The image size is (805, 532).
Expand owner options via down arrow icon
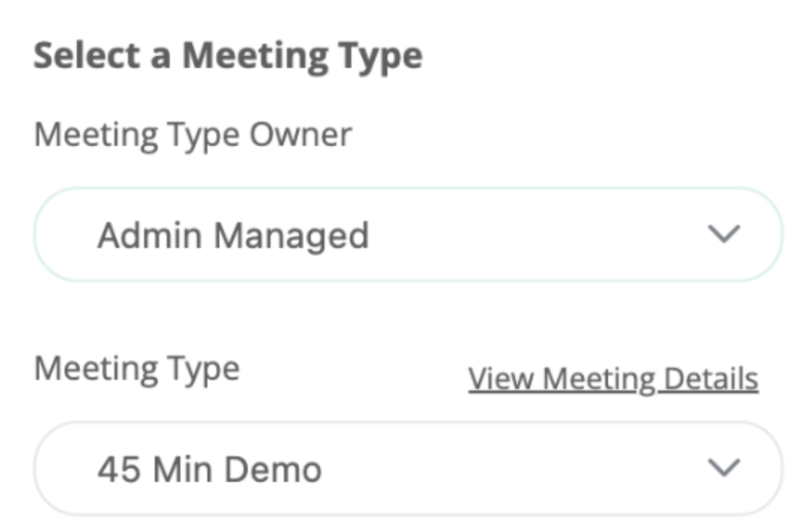point(723,234)
